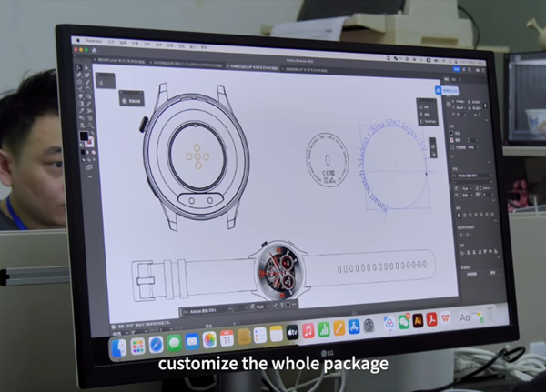
Task: Select the Properties panel tab
Action: click(447, 80)
